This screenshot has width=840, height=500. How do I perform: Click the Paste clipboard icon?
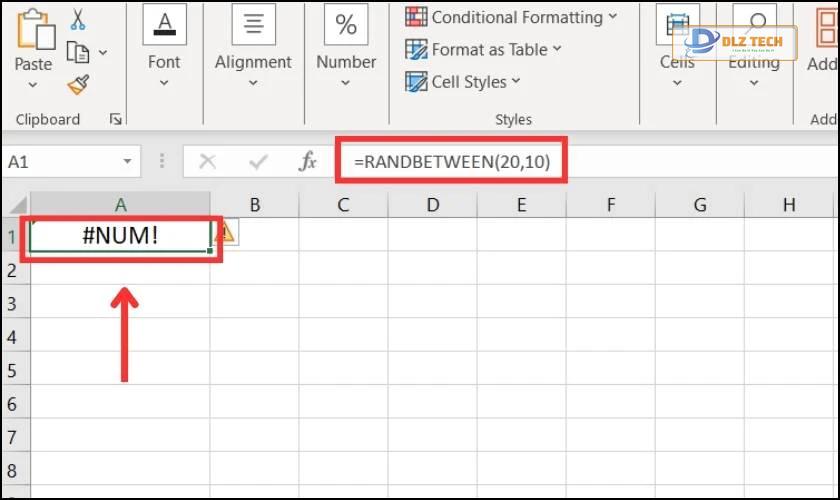pyautogui.click(x=35, y=29)
